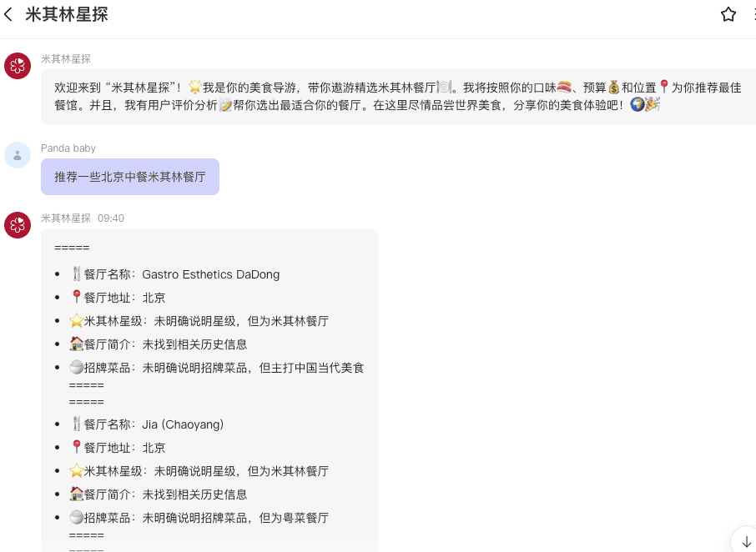This screenshot has height=552, width=756.
Task: Click the dish icon in Jia's 招牌菜品 line
Action: [77, 518]
